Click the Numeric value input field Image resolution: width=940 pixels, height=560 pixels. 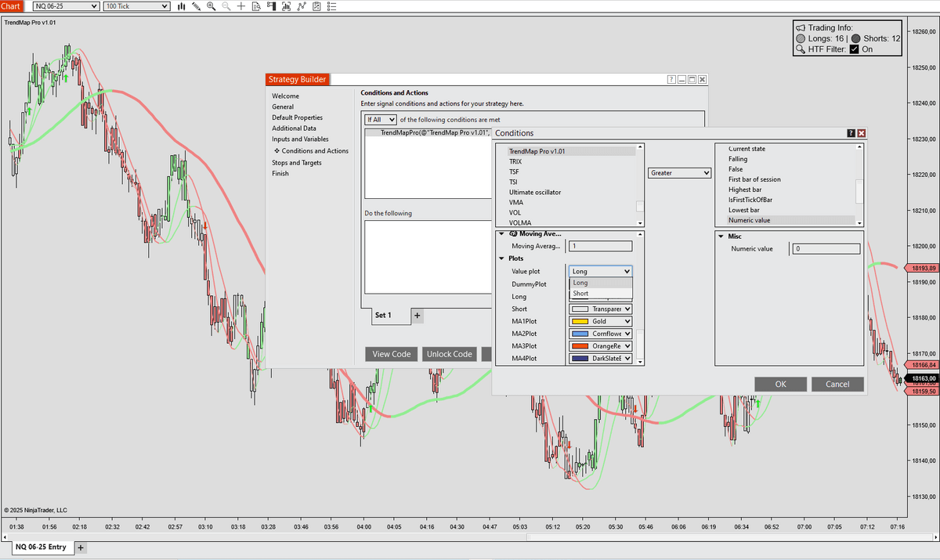tap(825, 249)
